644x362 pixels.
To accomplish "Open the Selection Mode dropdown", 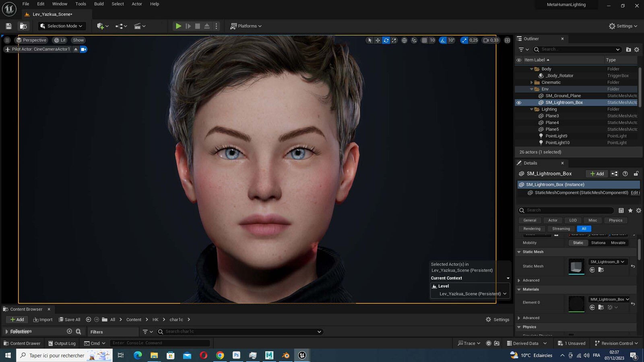I will click(62, 26).
